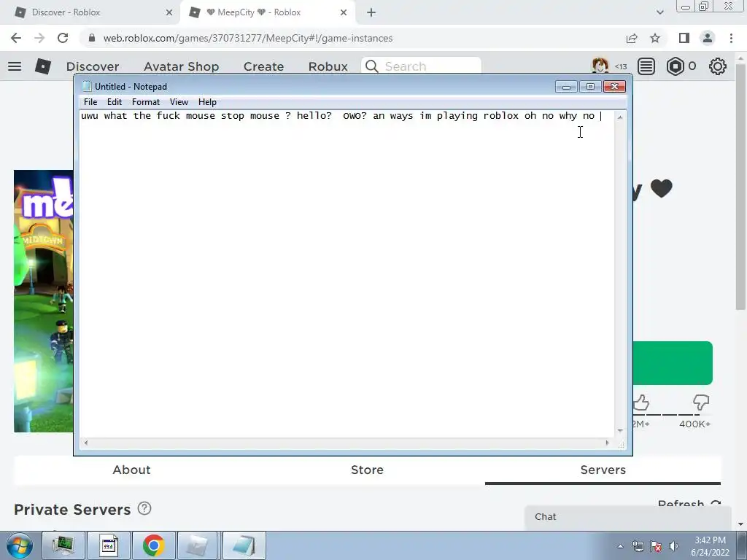The image size is (747, 560).
Task: Open Notepad Format menu
Action: coord(146,102)
